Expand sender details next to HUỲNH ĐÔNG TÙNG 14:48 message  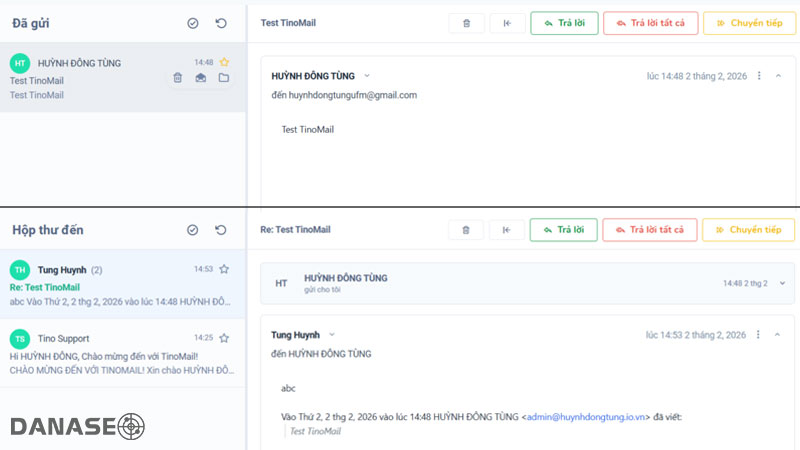(x=367, y=76)
